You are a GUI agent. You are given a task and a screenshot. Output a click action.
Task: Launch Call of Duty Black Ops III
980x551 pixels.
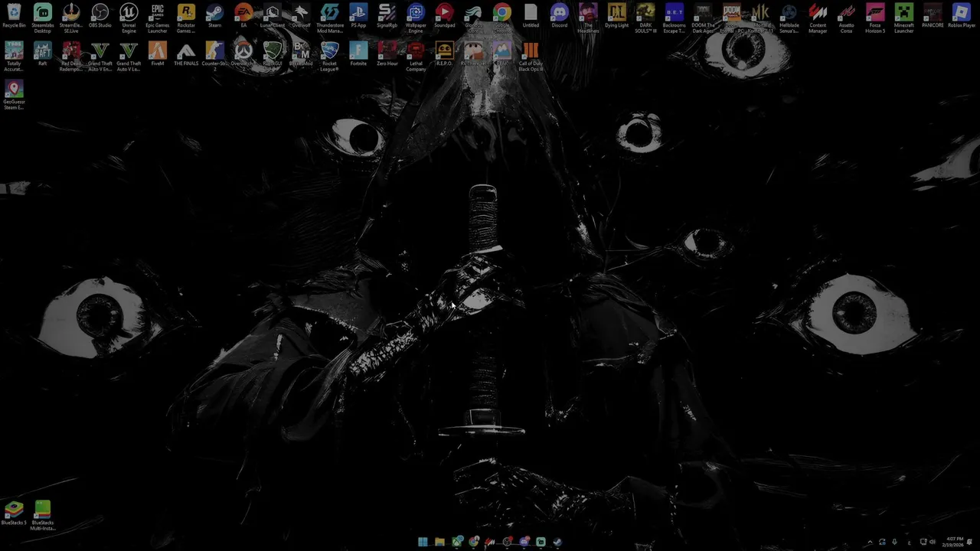click(x=531, y=57)
